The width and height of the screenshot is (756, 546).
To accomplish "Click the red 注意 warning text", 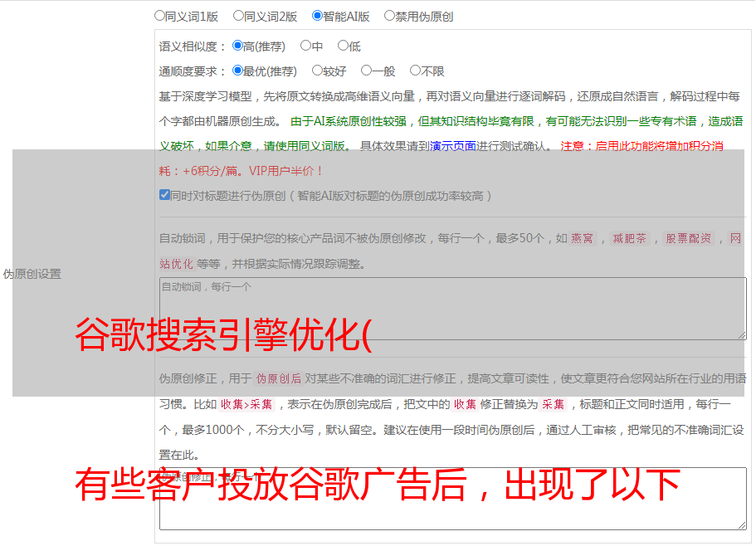I will point(441,158).
